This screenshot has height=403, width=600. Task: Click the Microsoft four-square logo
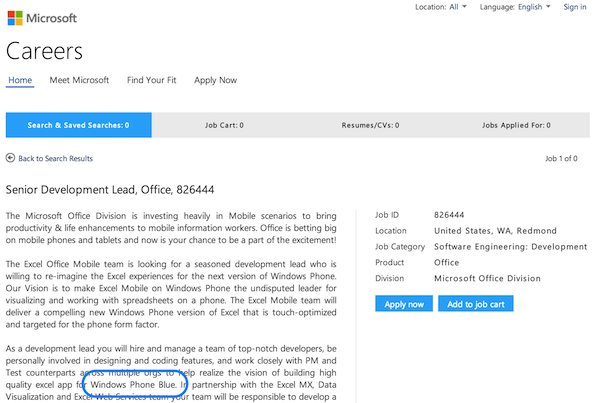tap(15, 18)
